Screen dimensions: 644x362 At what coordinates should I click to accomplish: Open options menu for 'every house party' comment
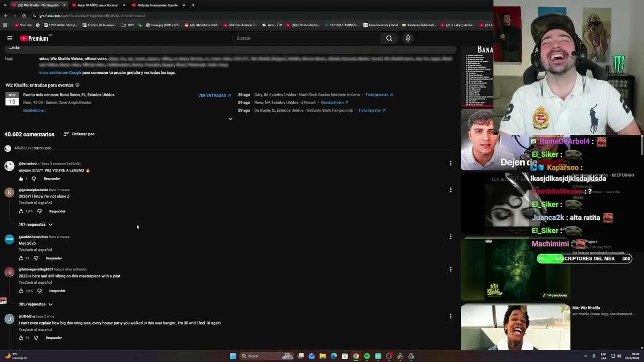point(450,316)
